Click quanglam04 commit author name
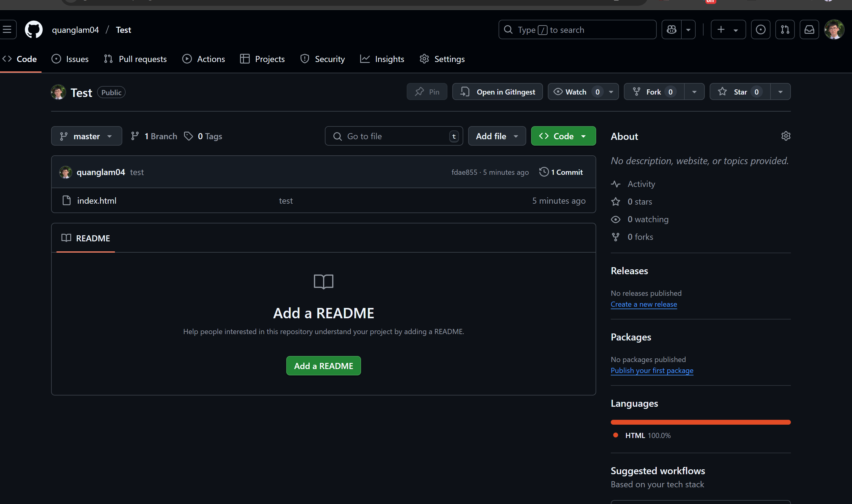The image size is (852, 504). (101, 172)
